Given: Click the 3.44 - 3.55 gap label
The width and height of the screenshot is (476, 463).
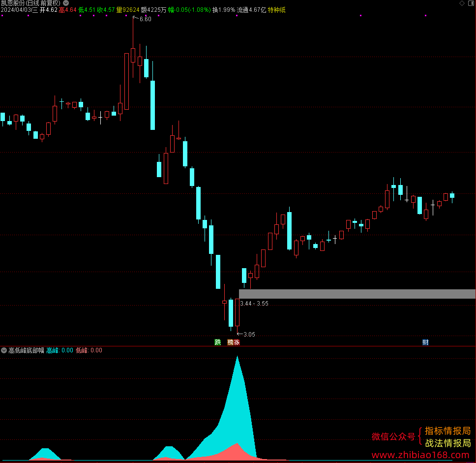Looking at the screenshot, I should pos(254,304).
